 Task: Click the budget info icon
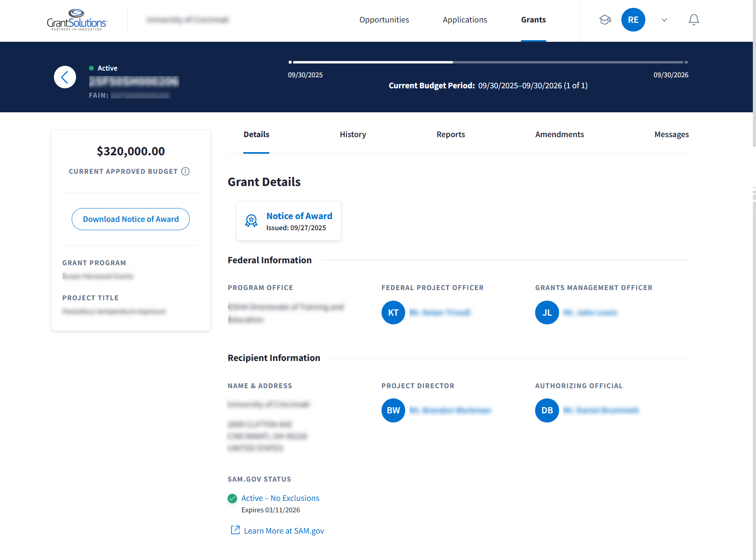[x=185, y=171]
